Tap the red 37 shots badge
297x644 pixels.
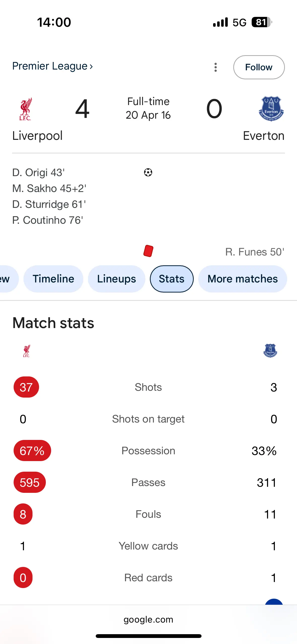26,387
